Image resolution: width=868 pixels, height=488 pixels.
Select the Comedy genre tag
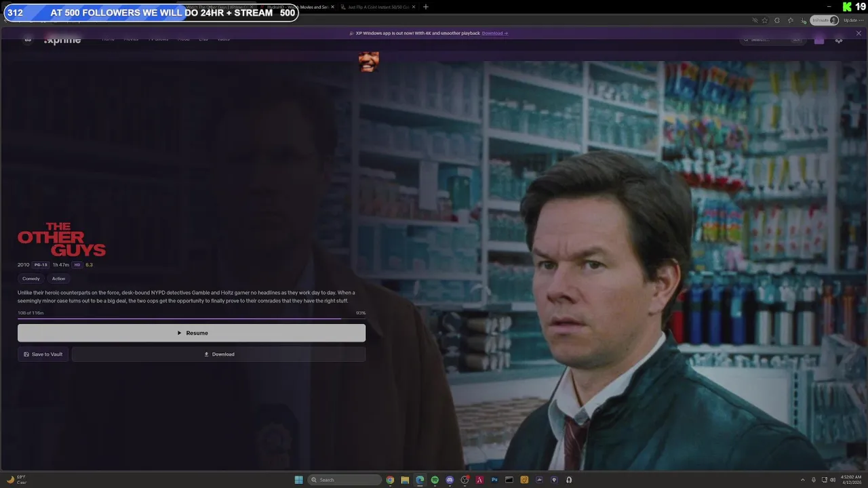(31, 279)
